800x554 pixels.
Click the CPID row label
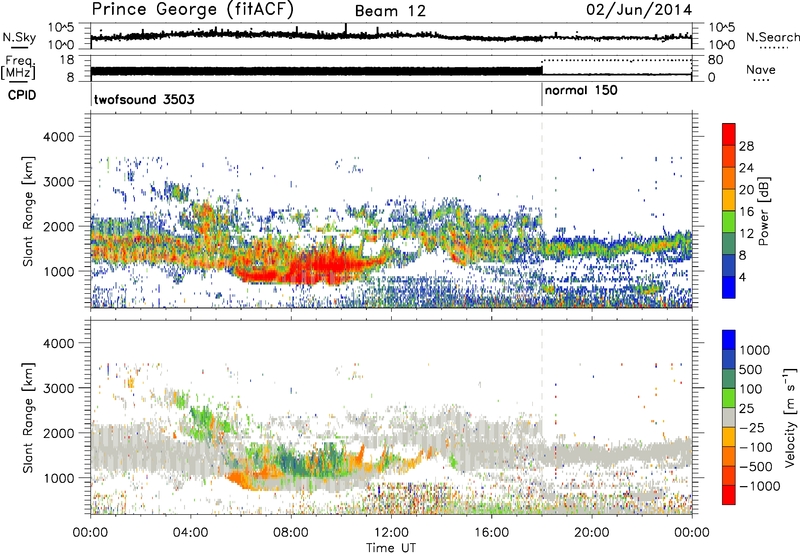(22, 95)
